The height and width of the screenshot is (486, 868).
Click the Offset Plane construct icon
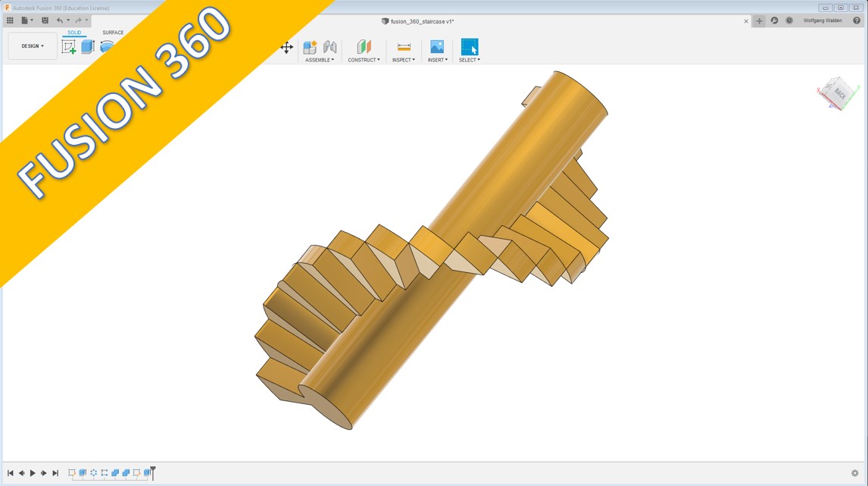[364, 47]
